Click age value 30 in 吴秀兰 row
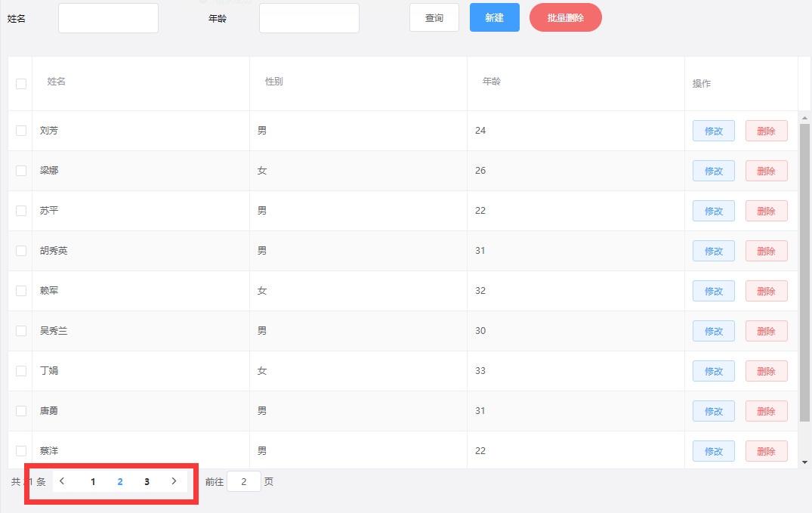The image size is (812, 513). tap(480, 331)
